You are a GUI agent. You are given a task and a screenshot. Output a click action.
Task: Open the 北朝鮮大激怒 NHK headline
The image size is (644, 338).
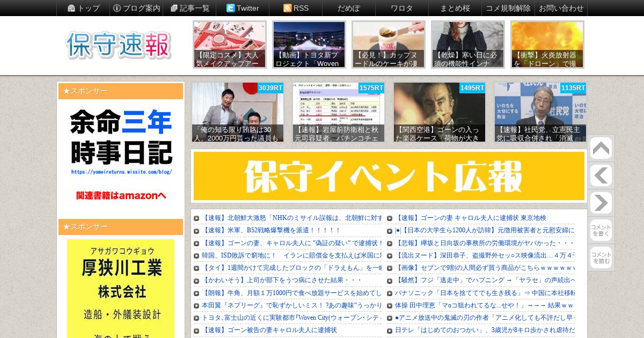[x=291, y=218]
